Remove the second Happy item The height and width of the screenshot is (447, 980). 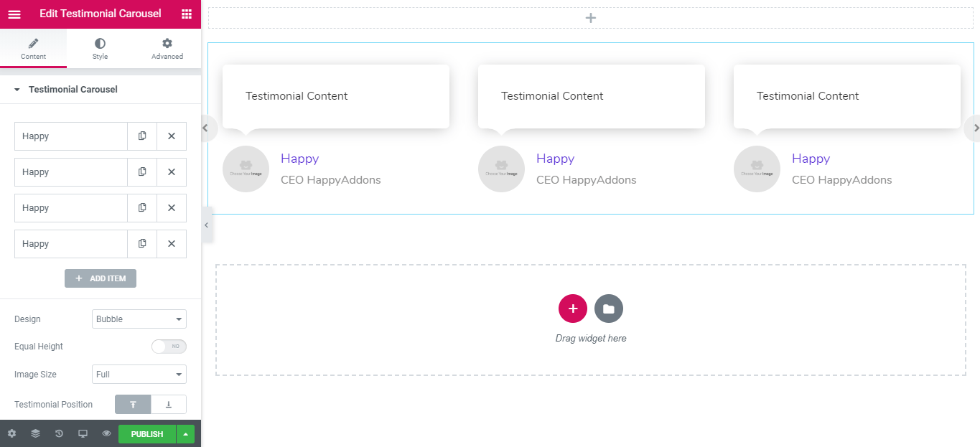coord(172,172)
